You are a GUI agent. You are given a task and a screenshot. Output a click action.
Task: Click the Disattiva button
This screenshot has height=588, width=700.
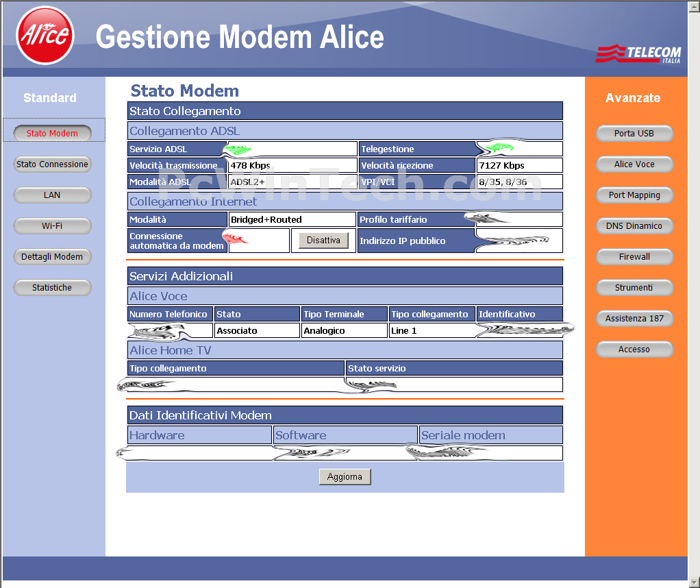tap(323, 241)
